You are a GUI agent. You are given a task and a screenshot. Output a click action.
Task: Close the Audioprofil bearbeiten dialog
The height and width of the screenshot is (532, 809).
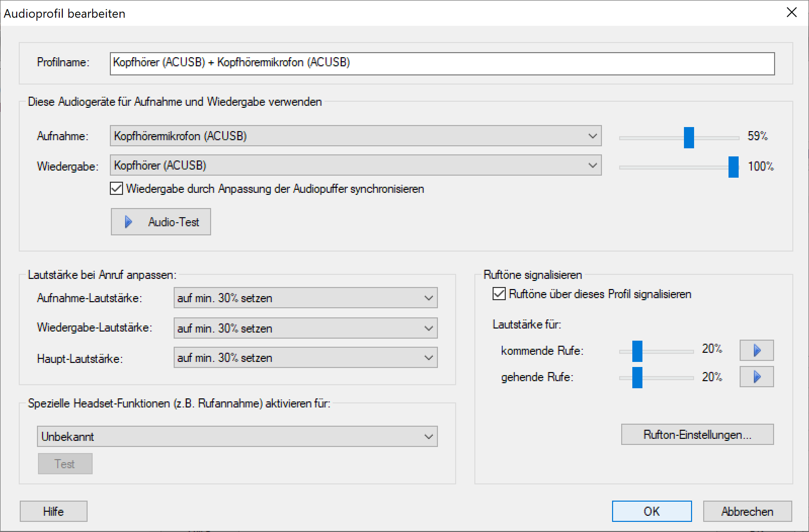792,13
